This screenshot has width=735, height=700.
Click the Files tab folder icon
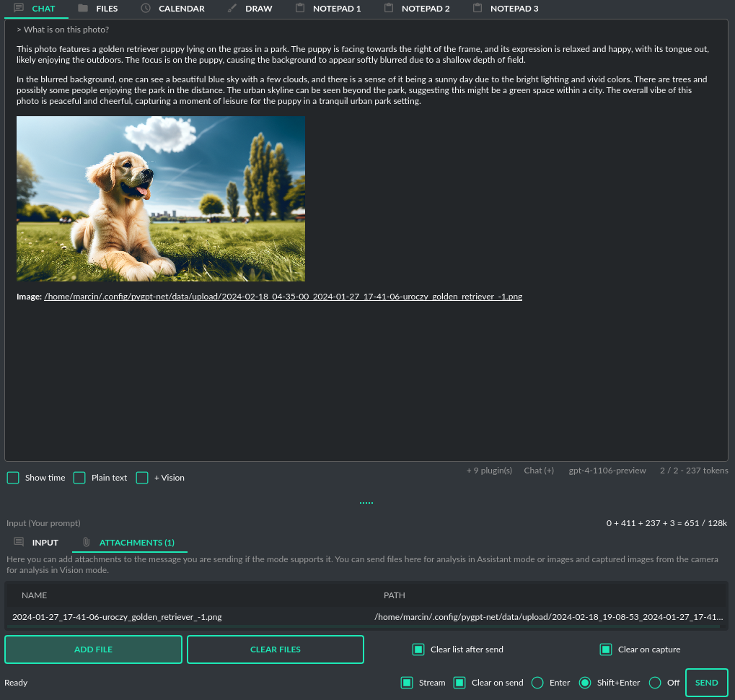(83, 9)
